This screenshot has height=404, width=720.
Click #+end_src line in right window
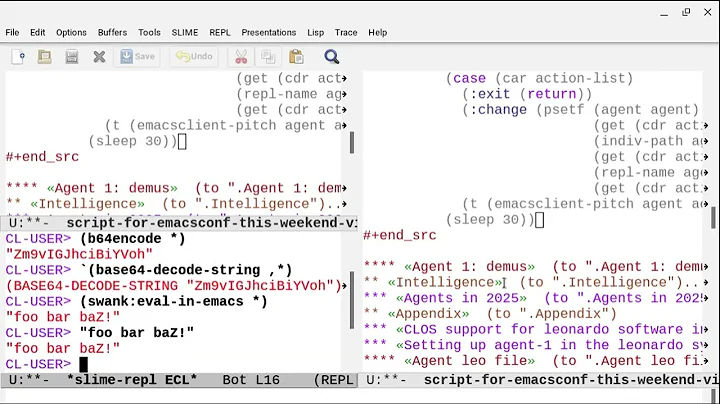[399, 236]
